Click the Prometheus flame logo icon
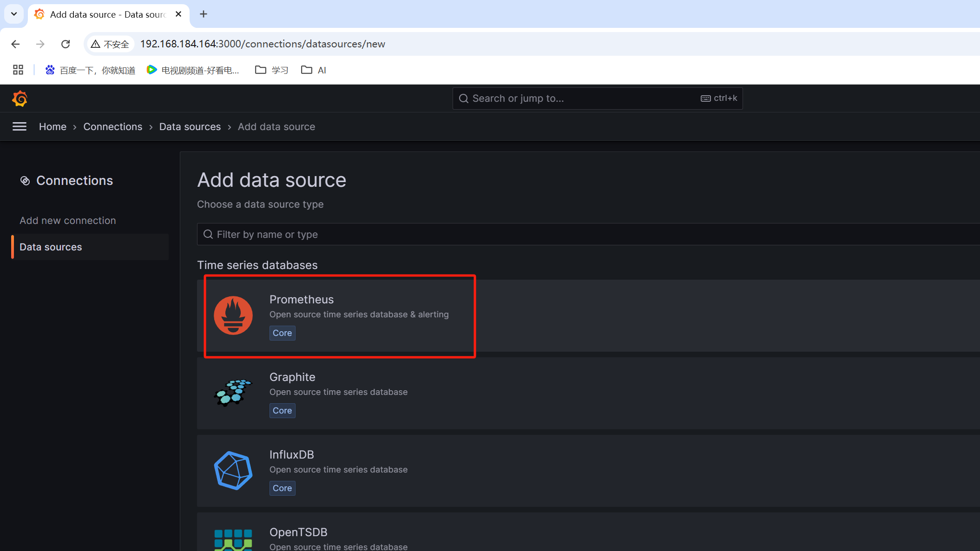Viewport: 980px width, 551px height. (233, 315)
